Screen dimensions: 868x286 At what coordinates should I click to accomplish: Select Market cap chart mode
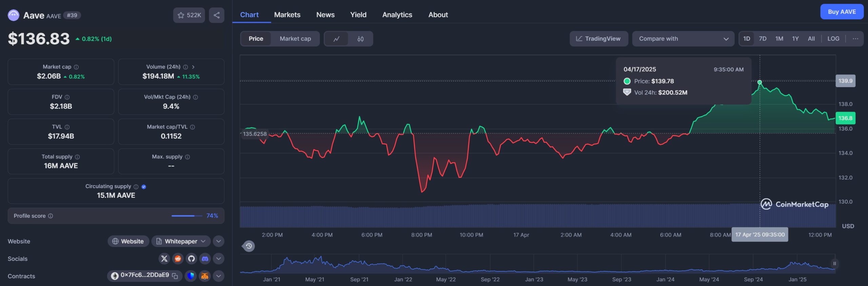295,39
